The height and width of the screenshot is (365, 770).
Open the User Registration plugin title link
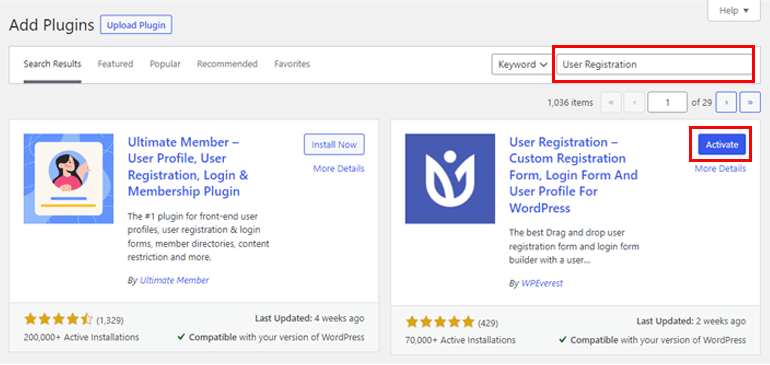[x=574, y=175]
